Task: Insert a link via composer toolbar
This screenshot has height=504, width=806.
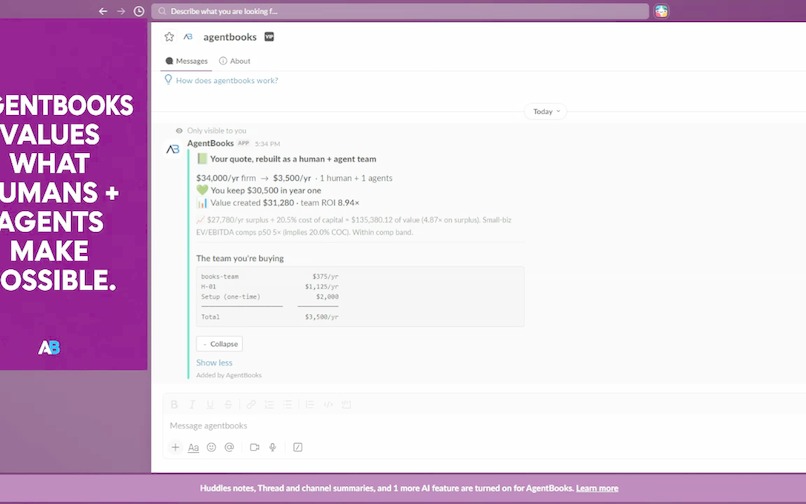Action: pyautogui.click(x=251, y=405)
